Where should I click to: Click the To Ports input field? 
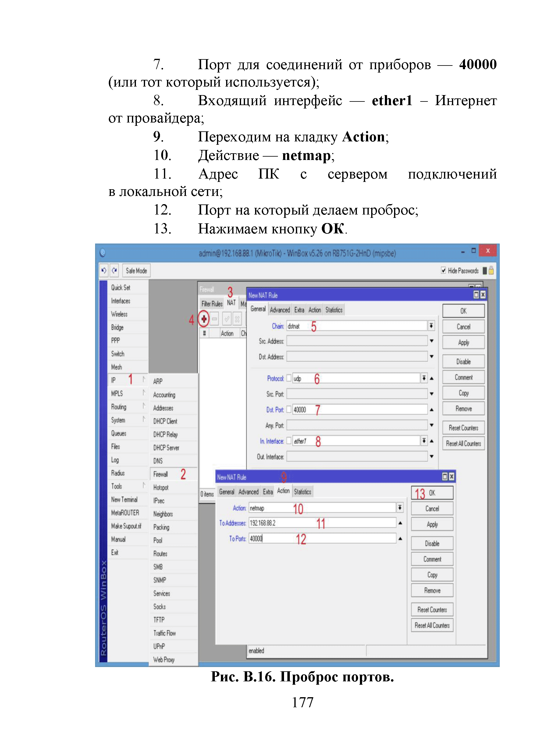click(322, 538)
